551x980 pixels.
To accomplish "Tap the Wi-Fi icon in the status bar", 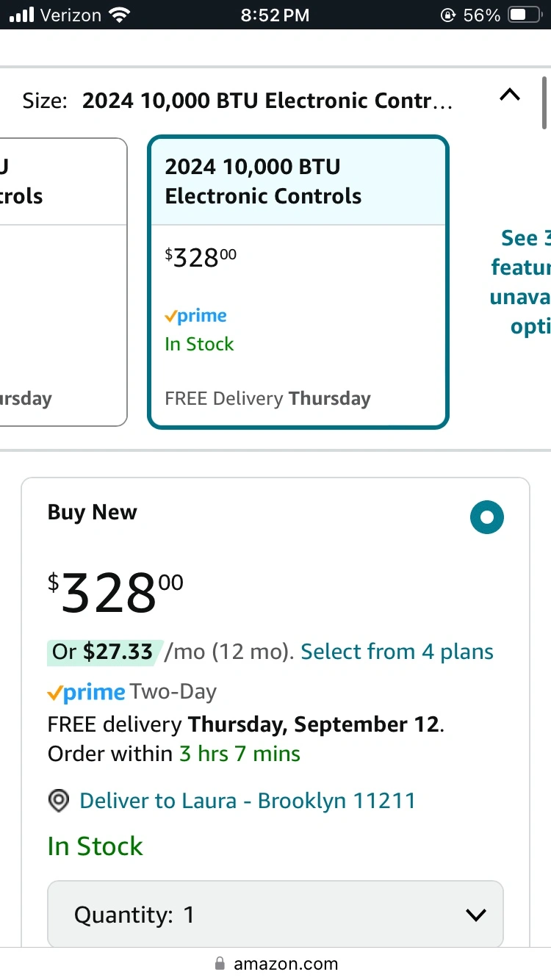I will (x=118, y=15).
